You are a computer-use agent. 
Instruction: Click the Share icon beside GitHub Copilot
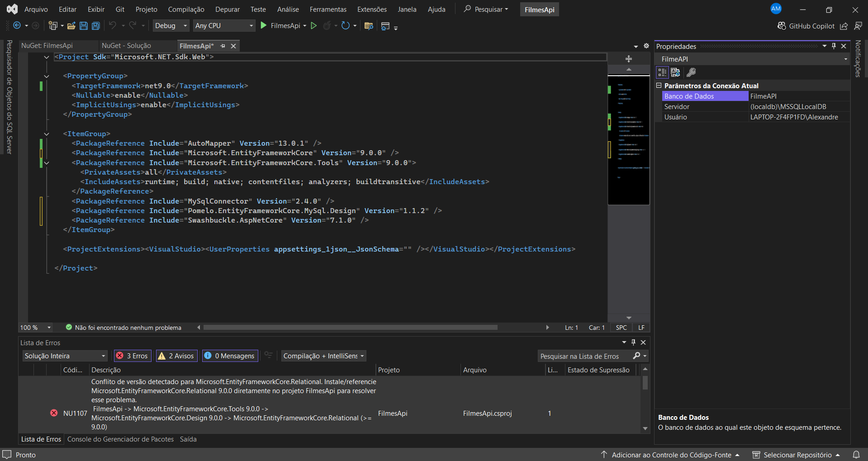point(844,26)
